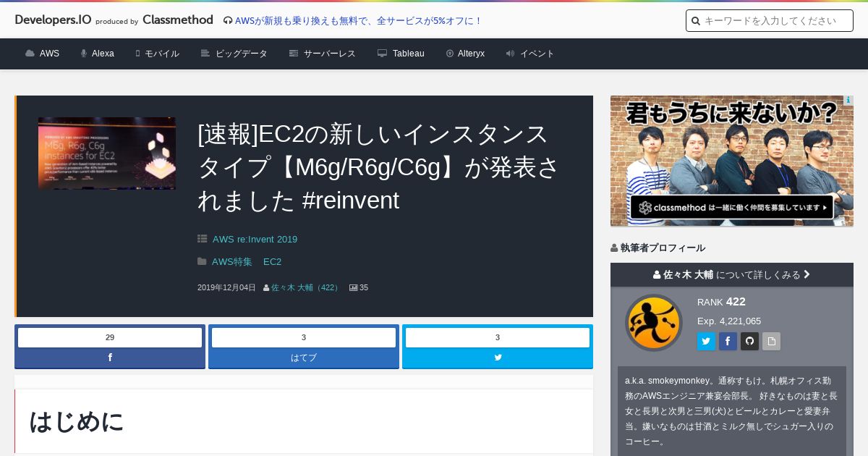Click the はじめに section heading
868x456 pixels.
pyautogui.click(x=77, y=421)
